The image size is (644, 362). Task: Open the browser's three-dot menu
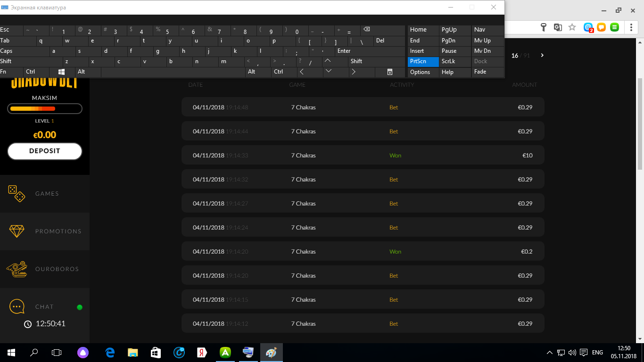(631, 27)
